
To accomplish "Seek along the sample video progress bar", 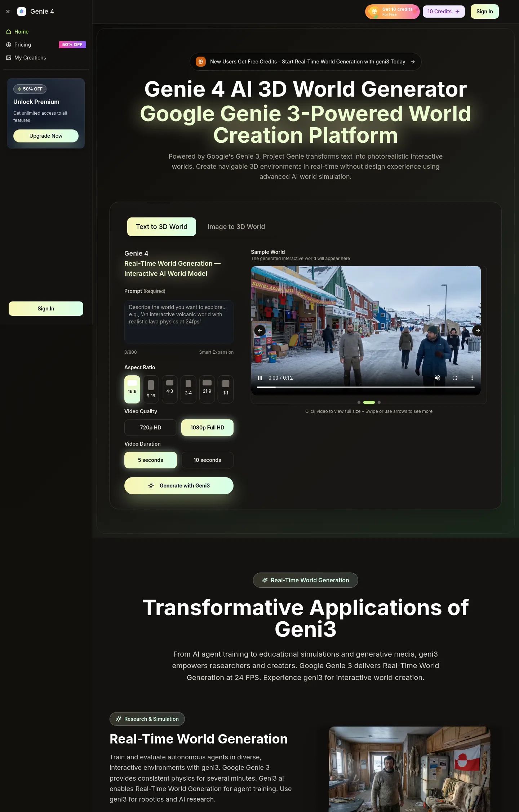I will pyautogui.click(x=366, y=387).
